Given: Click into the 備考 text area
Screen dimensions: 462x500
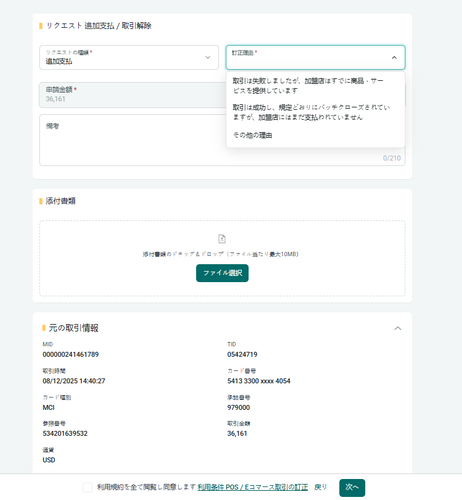Looking at the screenshot, I should (x=222, y=140).
